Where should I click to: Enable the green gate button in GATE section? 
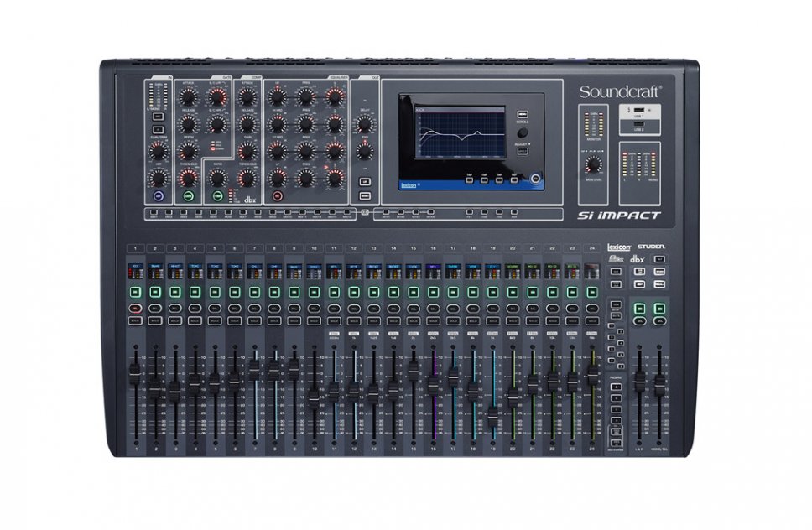tap(189, 195)
